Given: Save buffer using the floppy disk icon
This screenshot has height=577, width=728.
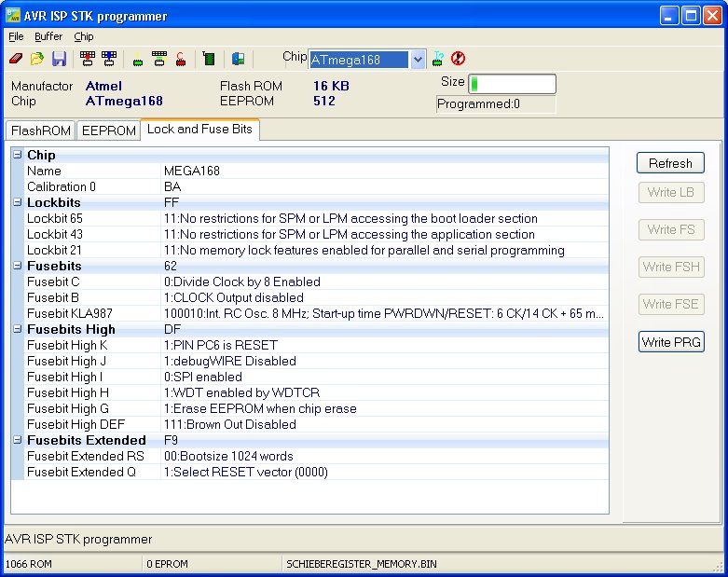Looking at the screenshot, I should [59, 59].
